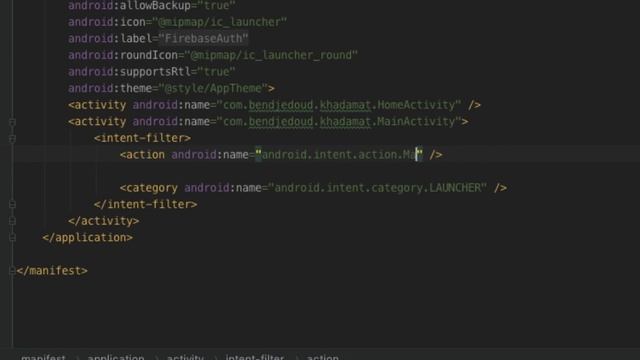Click the closing </activity> tag text

pos(104,221)
